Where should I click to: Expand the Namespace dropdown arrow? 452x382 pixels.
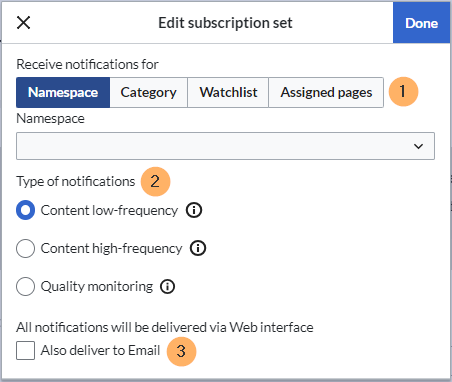(x=418, y=146)
